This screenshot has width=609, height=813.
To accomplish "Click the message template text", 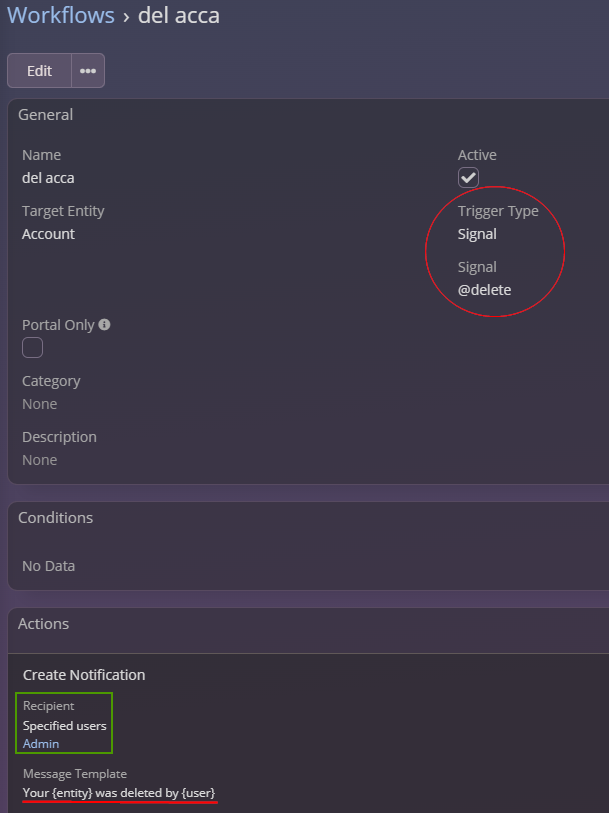I will pyautogui.click(x=119, y=793).
